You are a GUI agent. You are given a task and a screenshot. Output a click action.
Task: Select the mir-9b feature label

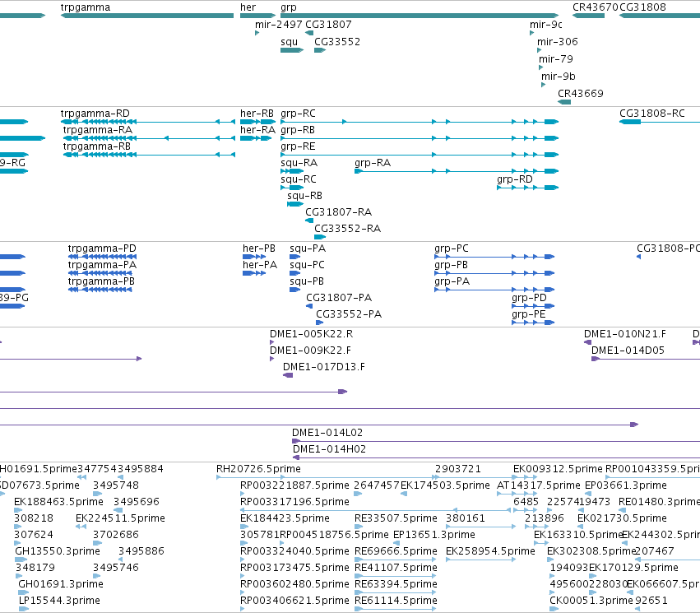(558, 77)
